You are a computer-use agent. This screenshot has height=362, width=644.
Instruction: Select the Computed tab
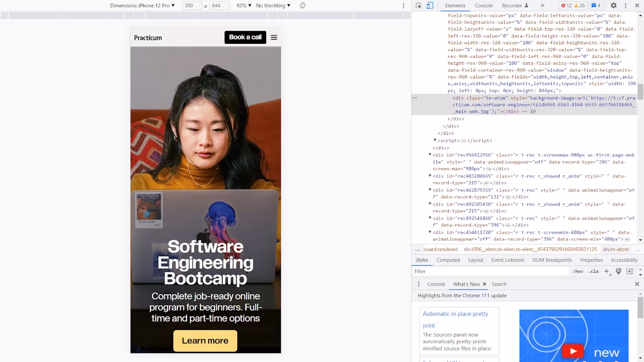(x=448, y=260)
